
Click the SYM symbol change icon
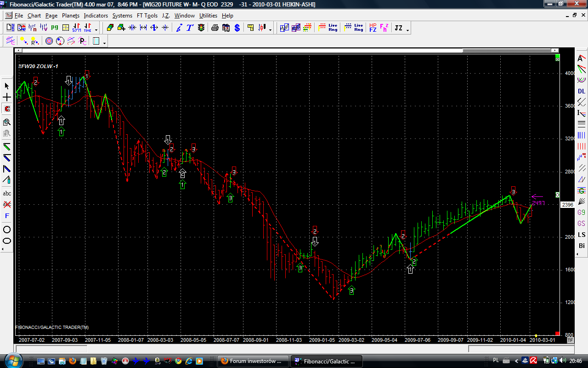77,28
